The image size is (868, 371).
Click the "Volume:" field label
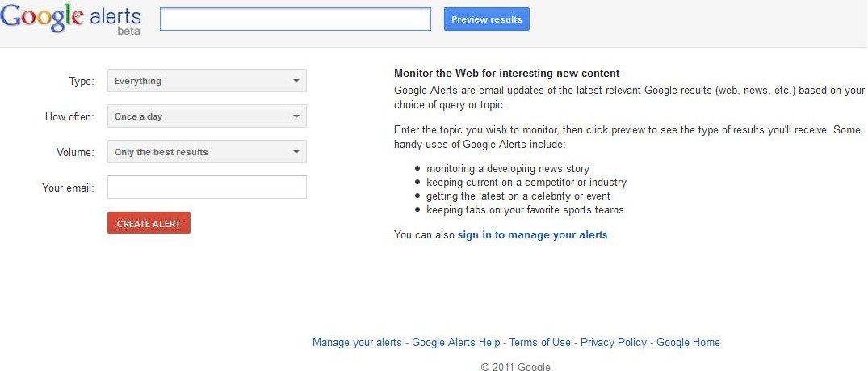[x=76, y=153]
